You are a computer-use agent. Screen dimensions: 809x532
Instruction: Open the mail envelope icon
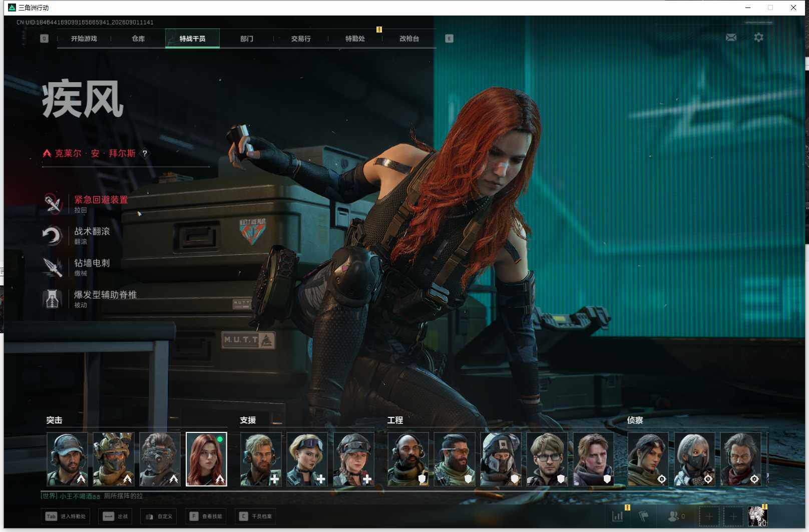coord(731,38)
